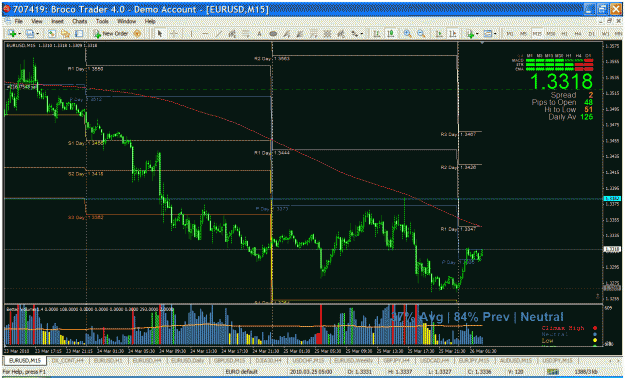
Task: Expand the Profiles dropdown arrow
Action: point(37,34)
